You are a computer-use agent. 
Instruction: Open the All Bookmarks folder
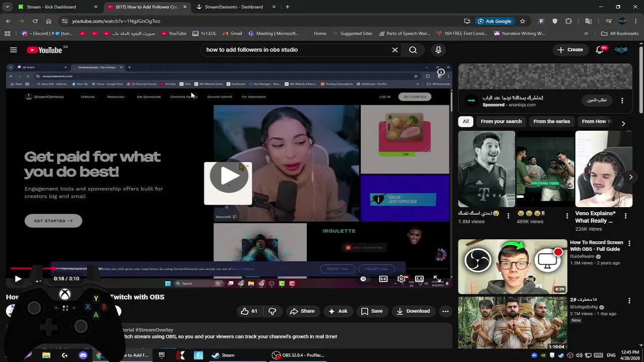click(x=620, y=34)
